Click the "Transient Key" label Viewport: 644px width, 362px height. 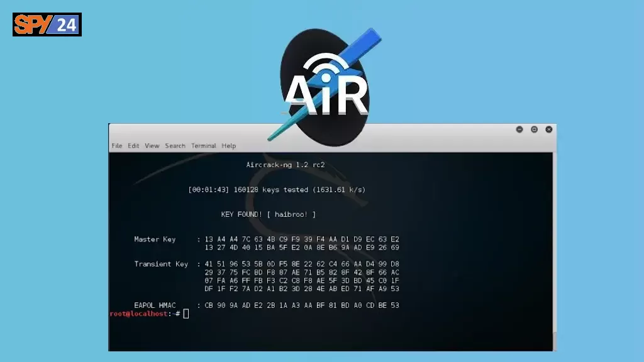pyautogui.click(x=161, y=264)
